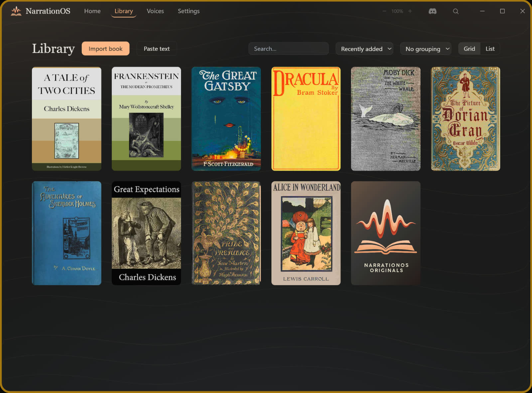Viewport: 532px width, 393px height.
Task: Open the Frankenstein book cover
Action: pyautogui.click(x=146, y=119)
